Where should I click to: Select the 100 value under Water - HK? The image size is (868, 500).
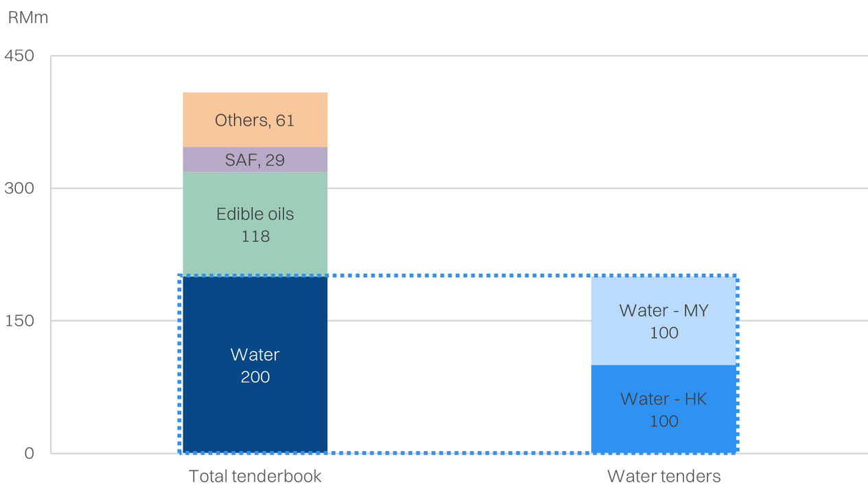(x=664, y=421)
